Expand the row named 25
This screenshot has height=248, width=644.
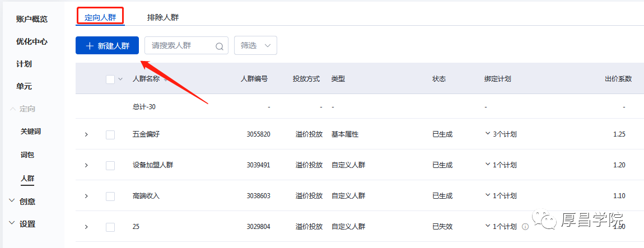coord(86,227)
